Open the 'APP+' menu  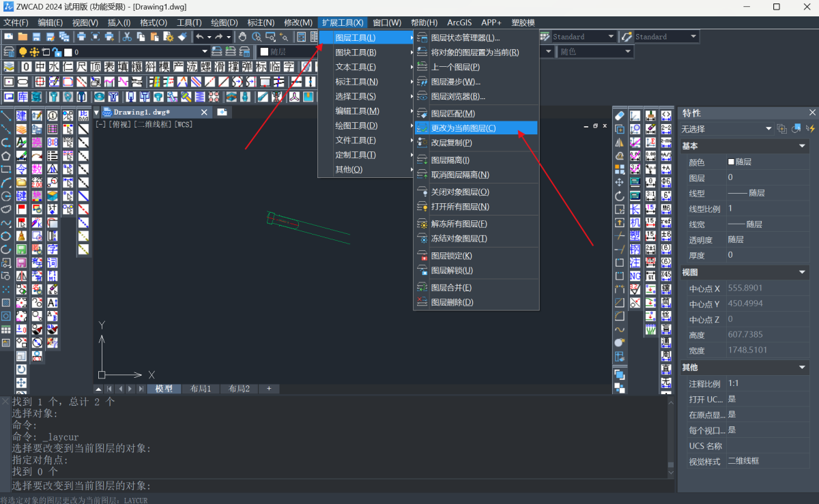491,23
